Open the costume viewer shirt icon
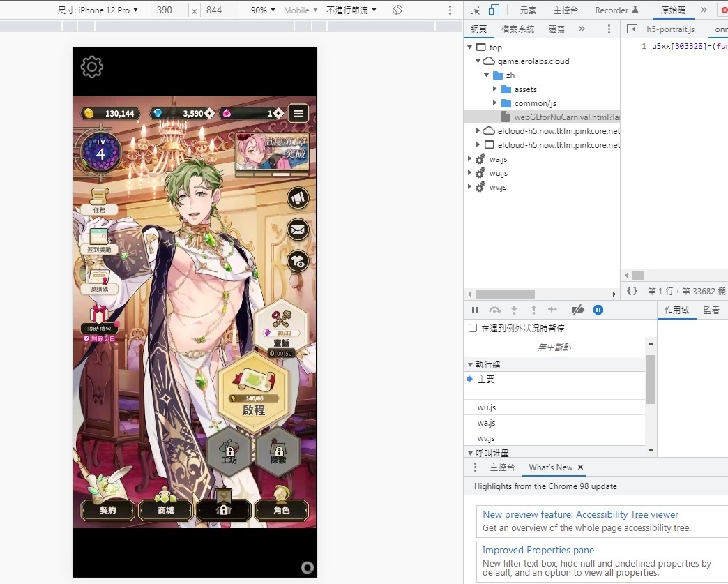Image resolution: width=728 pixels, height=584 pixels. coord(298,261)
